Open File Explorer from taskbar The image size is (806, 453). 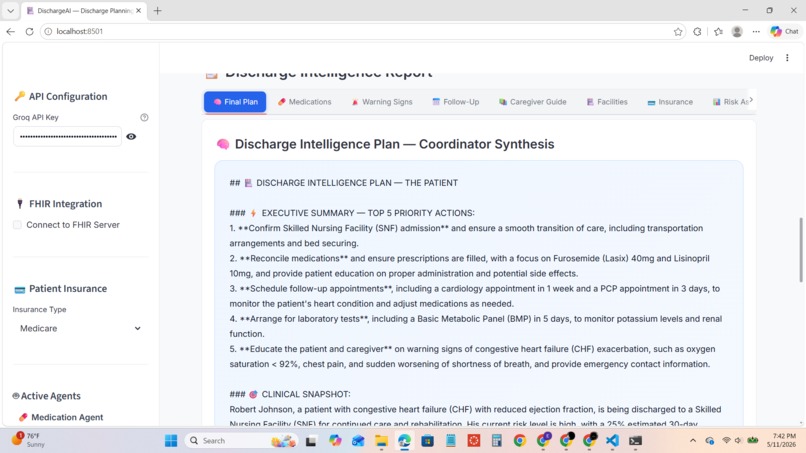click(x=381, y=441)
